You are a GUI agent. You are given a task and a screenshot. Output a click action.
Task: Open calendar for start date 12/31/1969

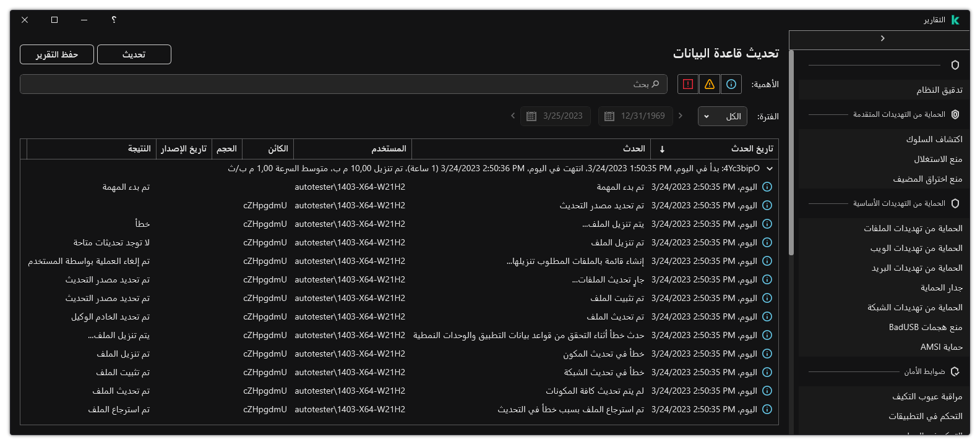pos(609,116)
